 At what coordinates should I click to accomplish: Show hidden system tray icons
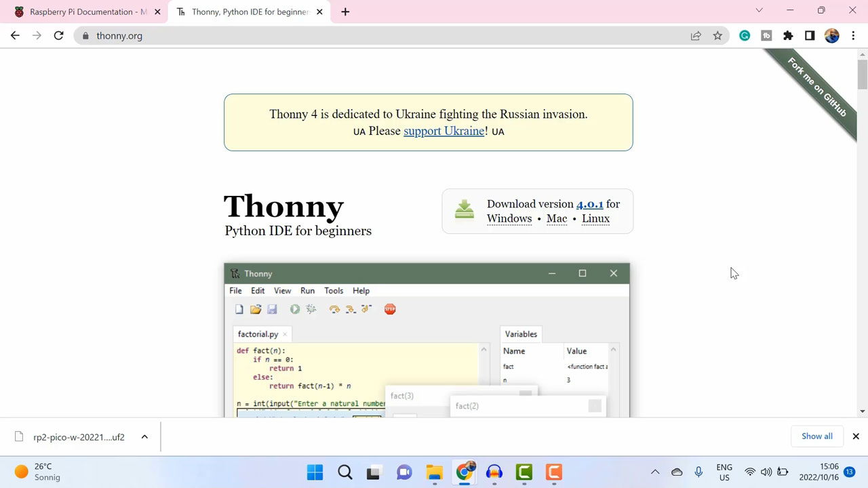[655, 472]
